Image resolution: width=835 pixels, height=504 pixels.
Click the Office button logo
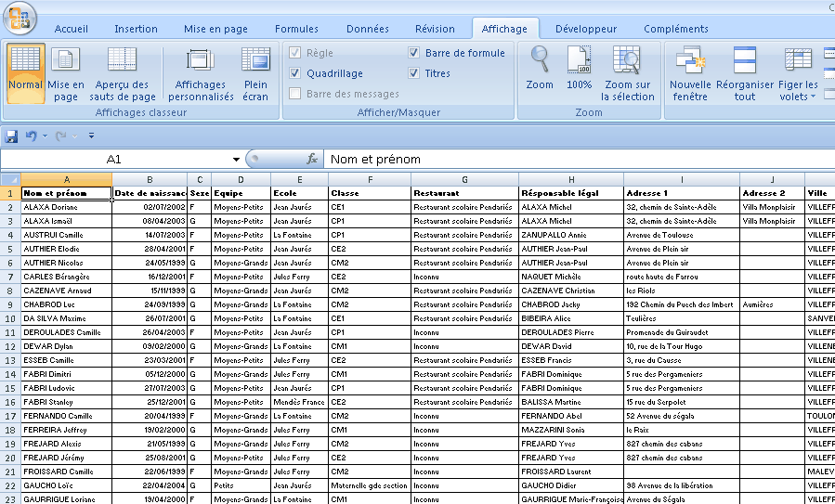pyautogui.click(x=19, y=17)
